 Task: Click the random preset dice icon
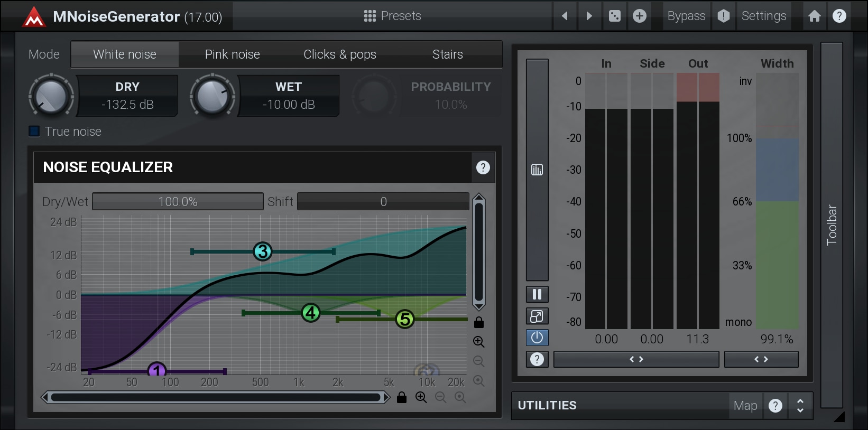pos(614,16)
